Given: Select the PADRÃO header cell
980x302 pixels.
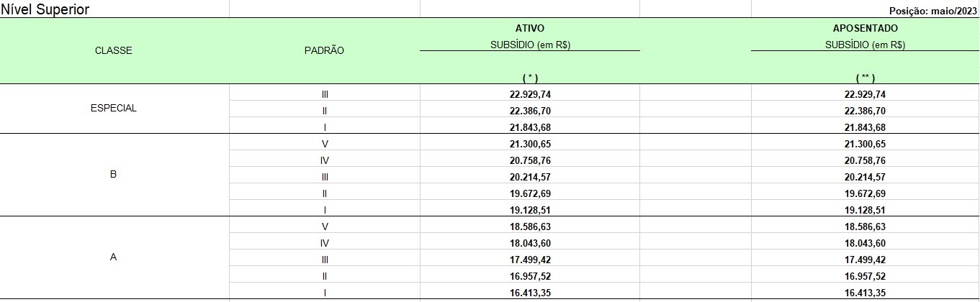Looking at the screenshot, I should (x=324, y=51).
